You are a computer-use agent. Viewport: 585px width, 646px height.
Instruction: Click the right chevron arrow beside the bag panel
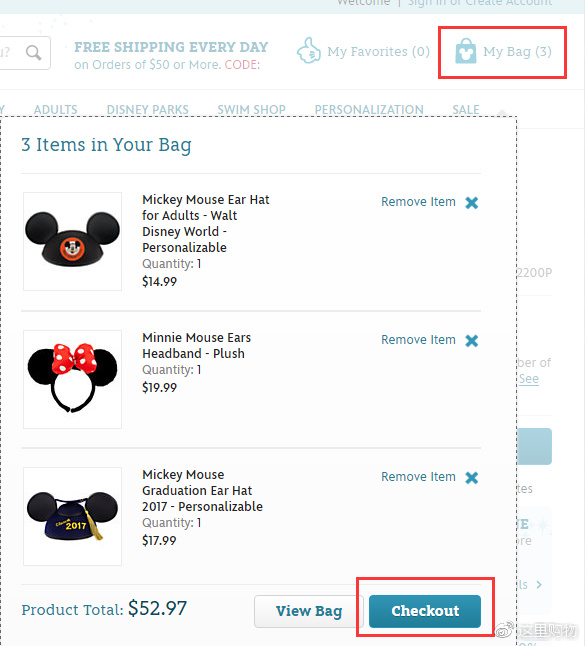pyautogui.click(x=539, y=585)
